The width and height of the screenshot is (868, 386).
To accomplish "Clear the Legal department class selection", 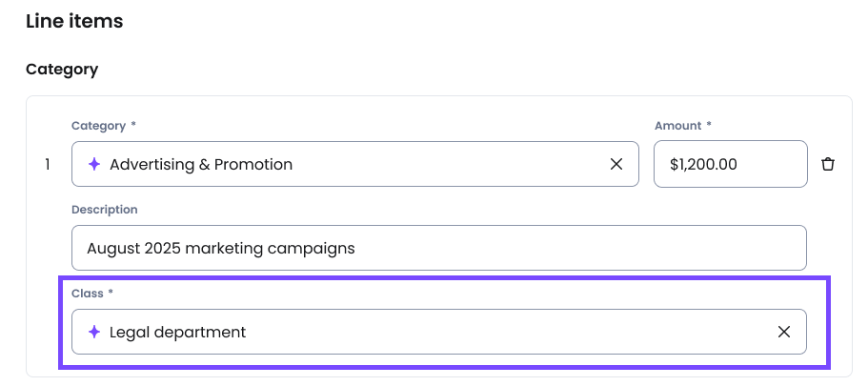I will pyautogui.click(x=784, y=332).
